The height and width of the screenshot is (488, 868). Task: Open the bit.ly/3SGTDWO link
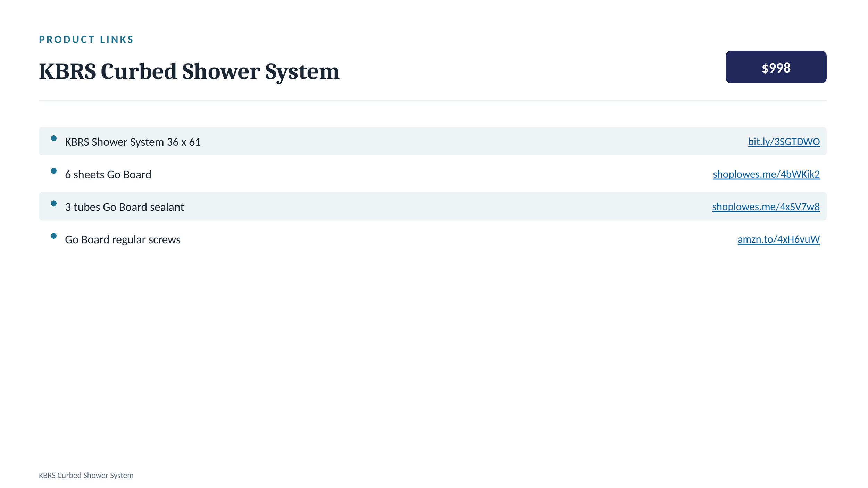[784, 142]
